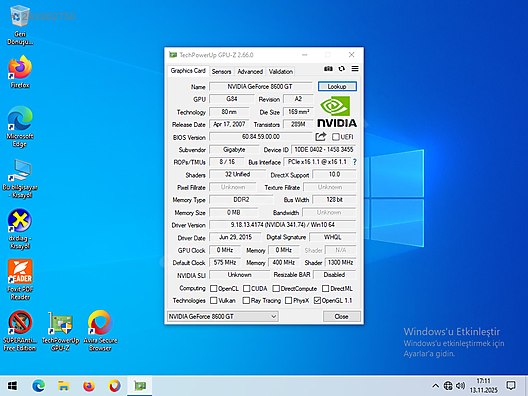The image size is (528, 396).
Task: Select the Bu bilgisayar desktop shortcut
Action: pos(20,179)
